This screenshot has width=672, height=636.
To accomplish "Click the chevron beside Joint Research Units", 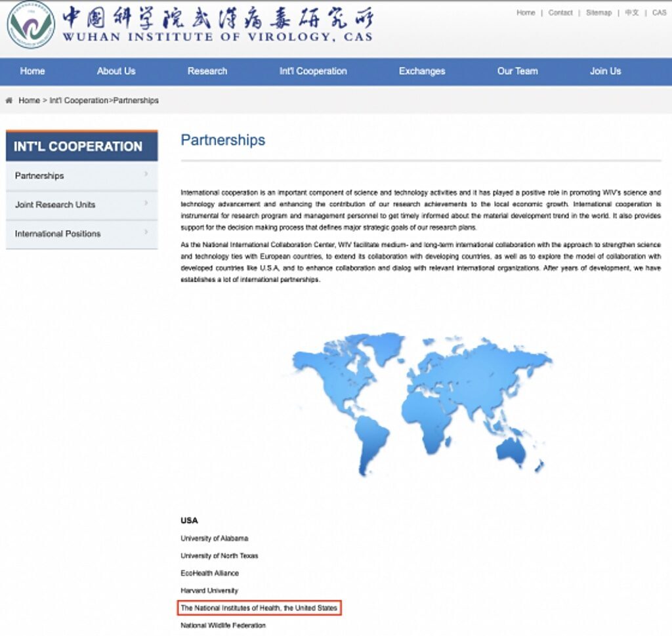I will click(146, 203).
